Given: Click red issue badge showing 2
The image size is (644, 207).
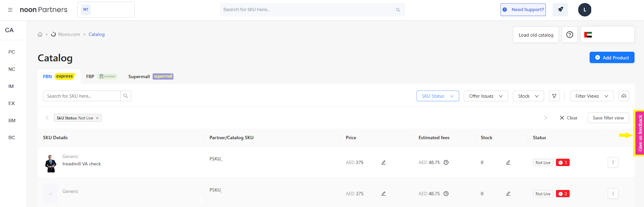Looking at the screenshot, I should 563,194.
